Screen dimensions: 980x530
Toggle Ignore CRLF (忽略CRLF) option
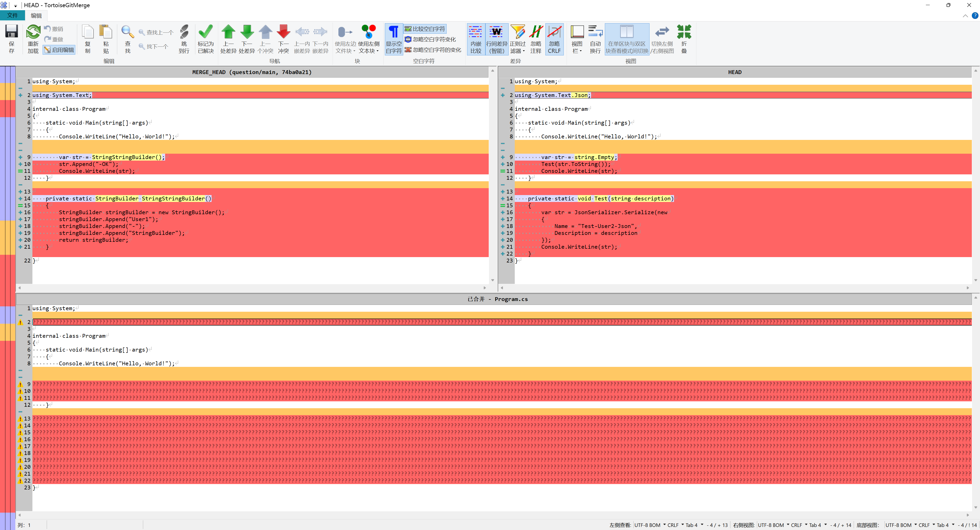click(554, 38)
